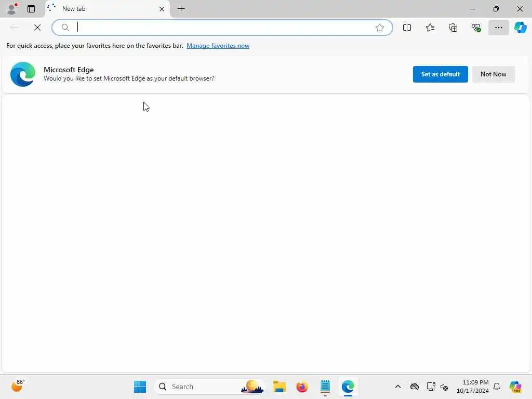Minimize the Edge window
532x399 pixels.
(472, 9)
